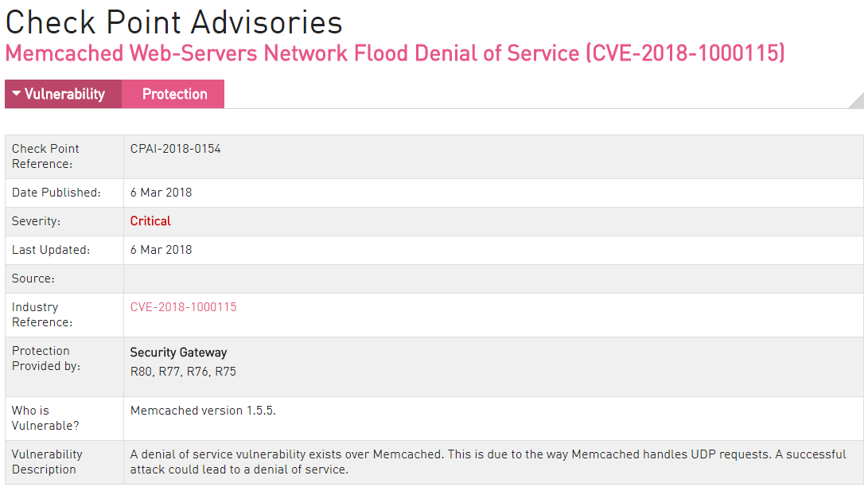Click the Who is Vulnerable label
Screen dimensions: 868x491
click(x=45, y=419)
